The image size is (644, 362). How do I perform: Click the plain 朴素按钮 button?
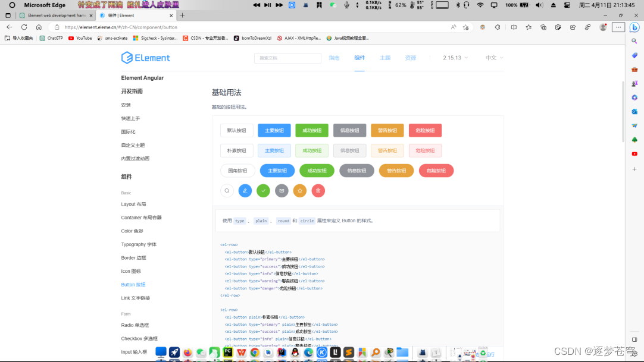[236, 150]
